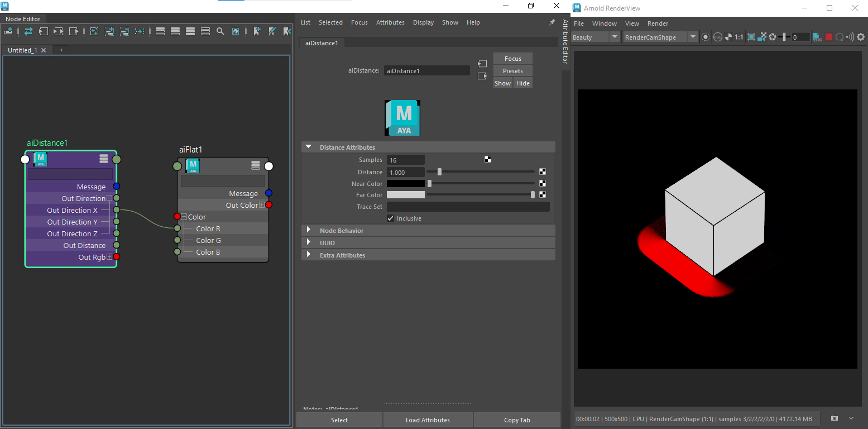
Task: Click the Trace Set input field
Action: coord(468,207)
